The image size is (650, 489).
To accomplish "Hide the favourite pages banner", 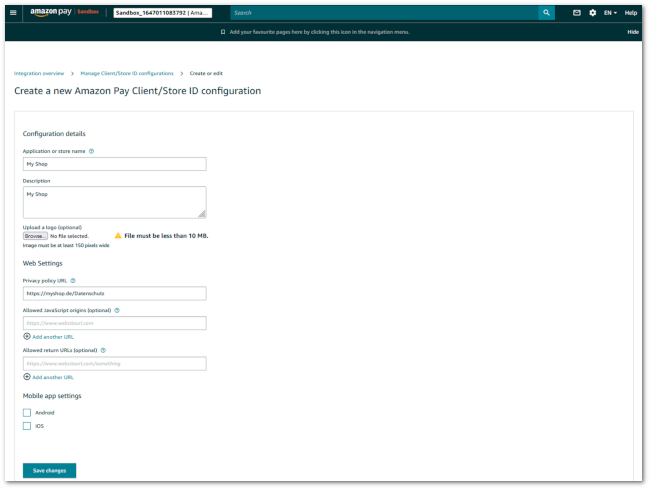I will pos(632,32).
